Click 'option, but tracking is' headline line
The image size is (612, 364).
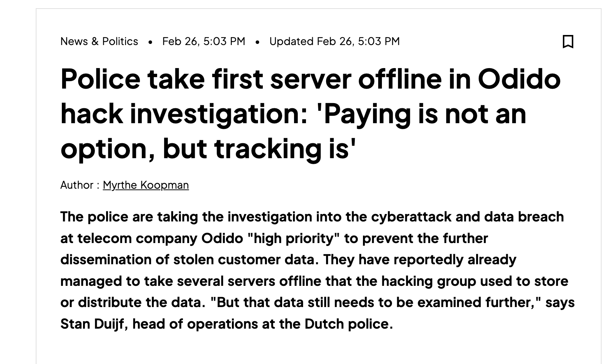208,148
